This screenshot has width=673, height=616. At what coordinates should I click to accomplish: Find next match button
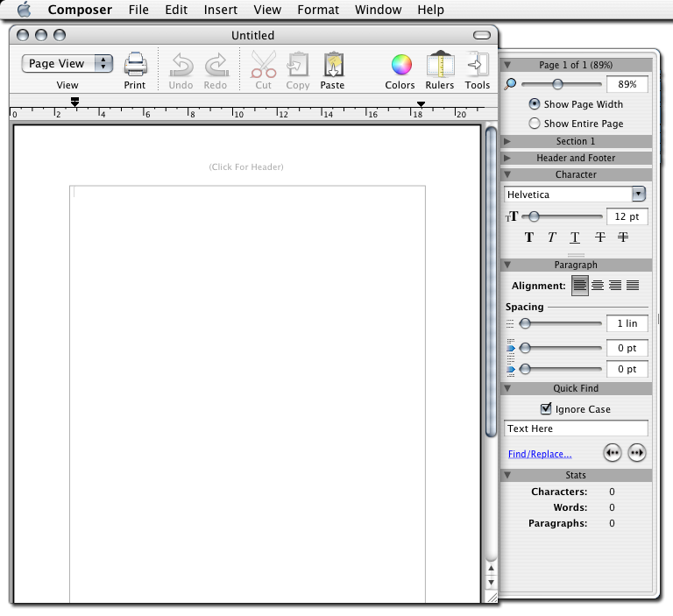[x=637, y=452]
